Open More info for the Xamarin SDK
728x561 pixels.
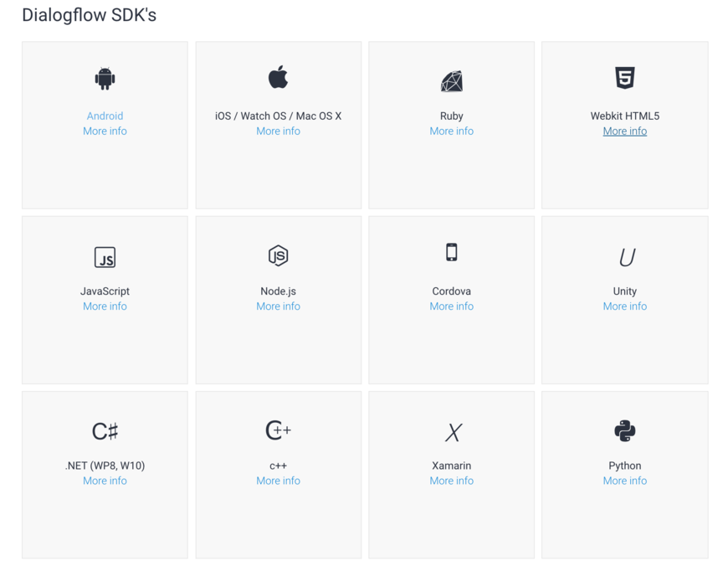pos(451,480)
